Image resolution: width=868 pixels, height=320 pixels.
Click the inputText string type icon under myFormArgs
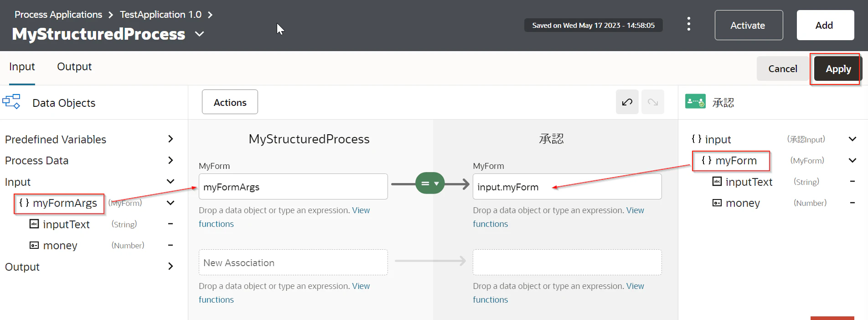coord(34,224)
